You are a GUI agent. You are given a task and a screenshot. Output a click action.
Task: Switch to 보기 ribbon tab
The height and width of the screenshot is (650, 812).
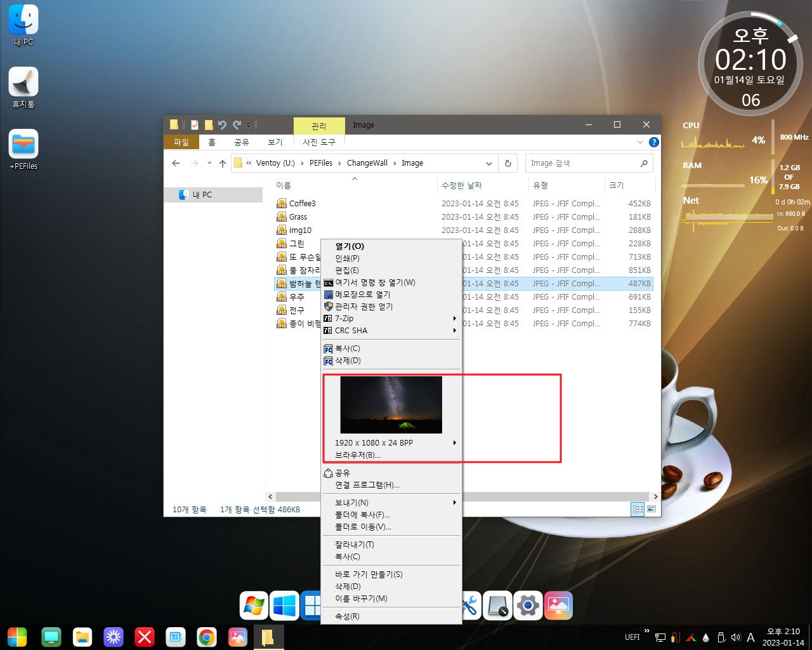tap(275, 142)
